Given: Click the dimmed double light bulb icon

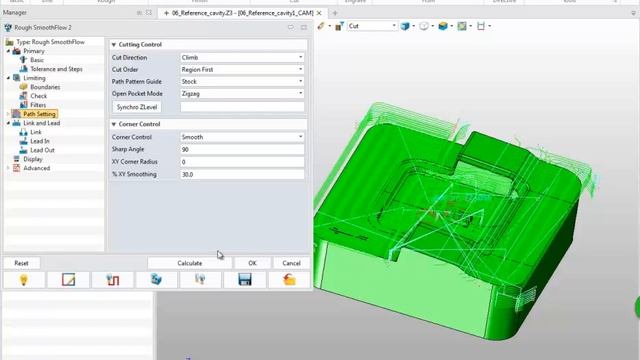Looking at the screenshot, I should 200,280.
